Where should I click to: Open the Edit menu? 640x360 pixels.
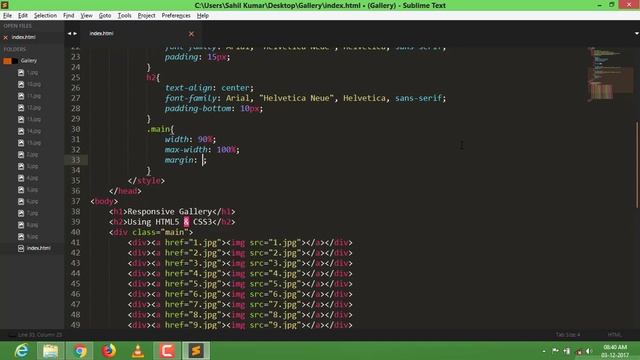(x=23, y=16)
